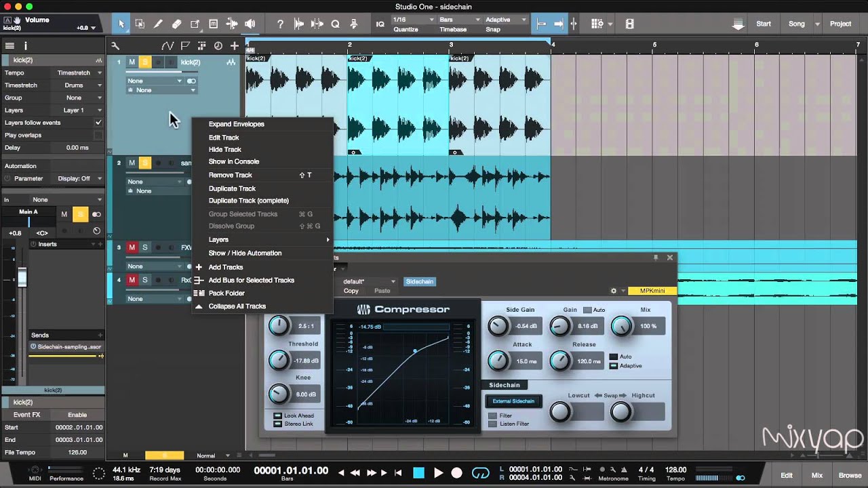Select Adaptive release mode in the Compressor

tap(613, 366)
